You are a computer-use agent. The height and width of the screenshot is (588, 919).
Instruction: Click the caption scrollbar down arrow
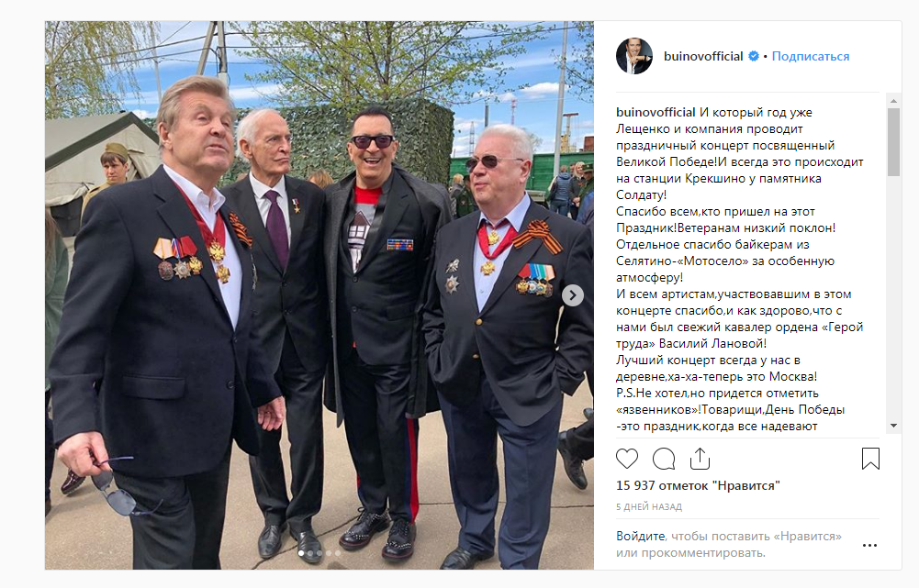point(893,426)
